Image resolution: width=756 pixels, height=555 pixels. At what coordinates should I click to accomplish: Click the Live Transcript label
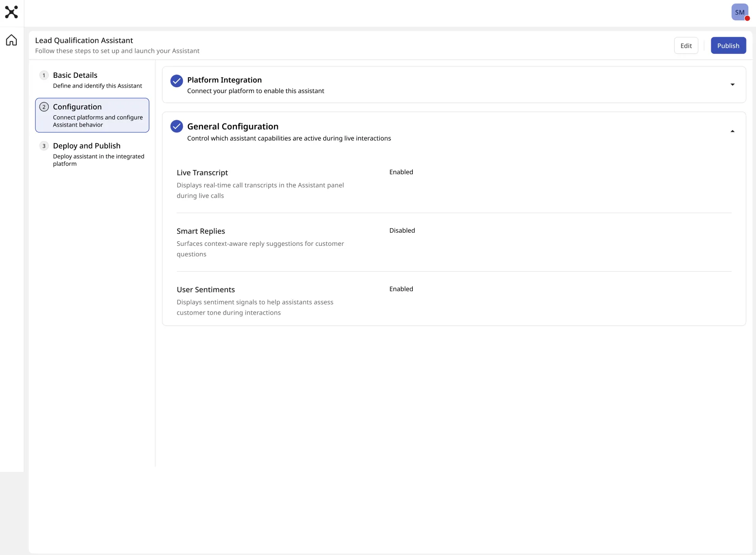tap(202, 173)
